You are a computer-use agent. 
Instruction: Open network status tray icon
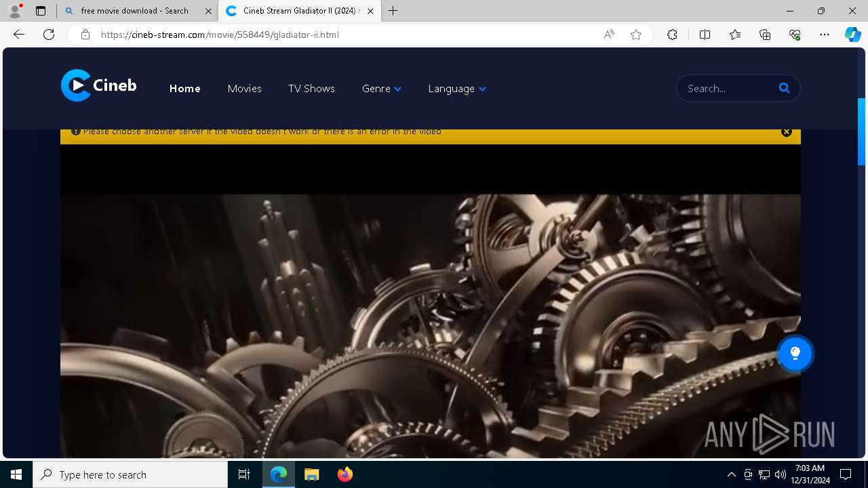[x=764, y=474]
